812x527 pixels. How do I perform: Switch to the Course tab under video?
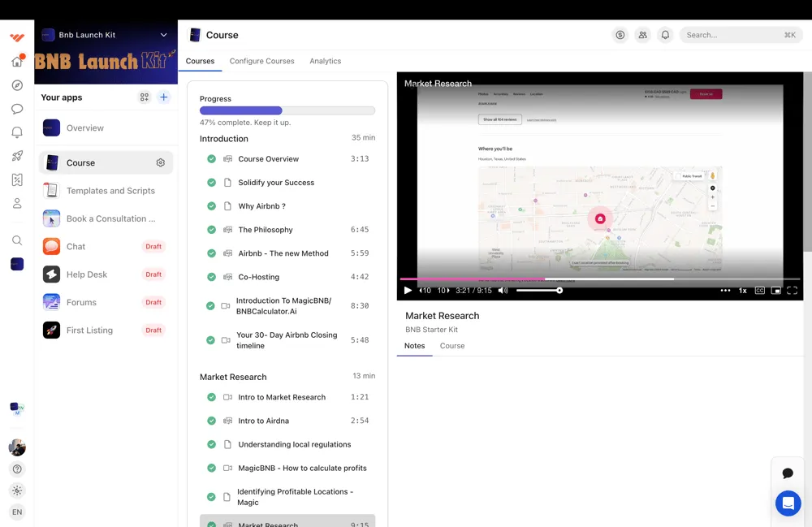(x=452, y=346)
